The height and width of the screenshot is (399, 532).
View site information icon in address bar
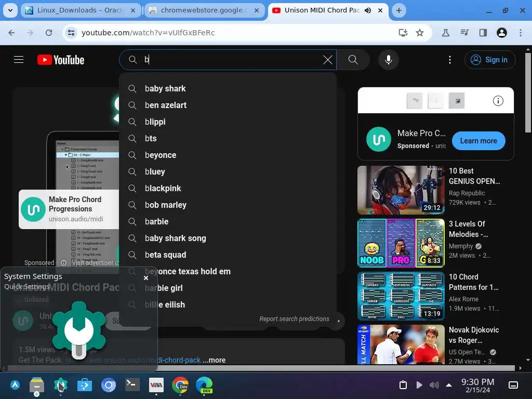click(71, 33)
